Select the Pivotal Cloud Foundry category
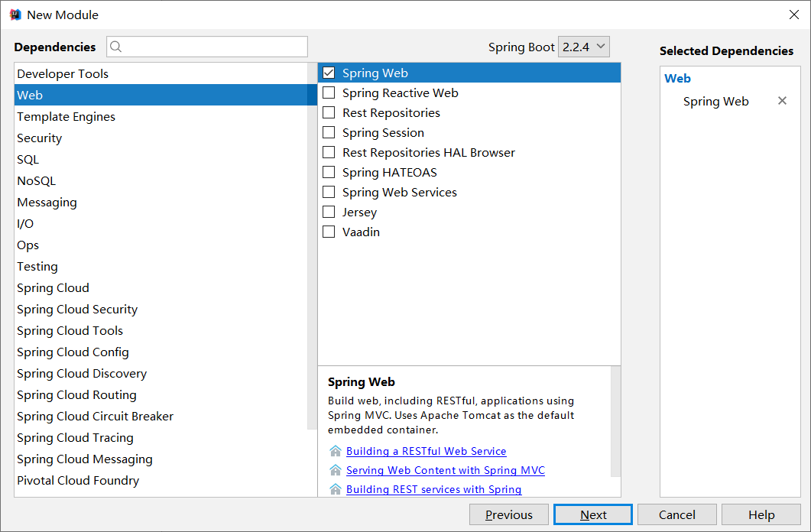Screen dimensions: 811x532 [x=161, y=480]
